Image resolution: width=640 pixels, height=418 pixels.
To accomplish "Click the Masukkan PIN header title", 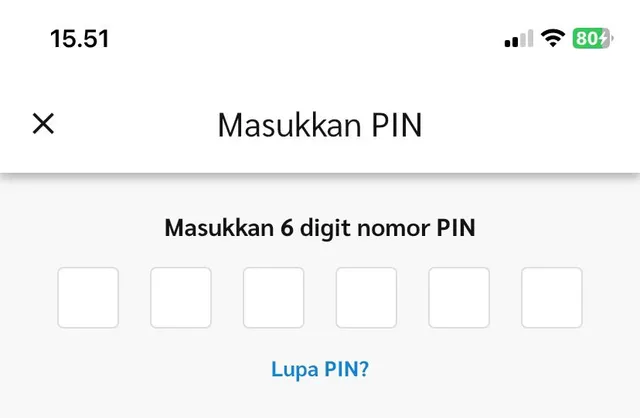I will pyautogui.click(x=320, y=126).
